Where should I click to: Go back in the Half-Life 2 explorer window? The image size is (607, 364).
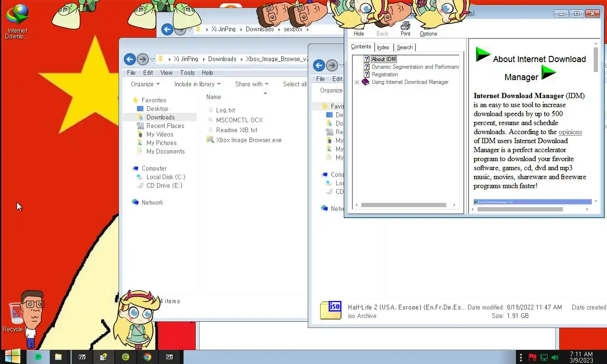pyautogui.click(x=319, y=65)
